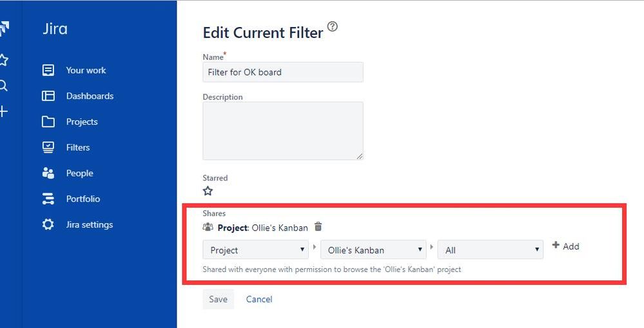Open the Project share type dropdown
This screenshot has width=644, height=328.
(255, 250)
